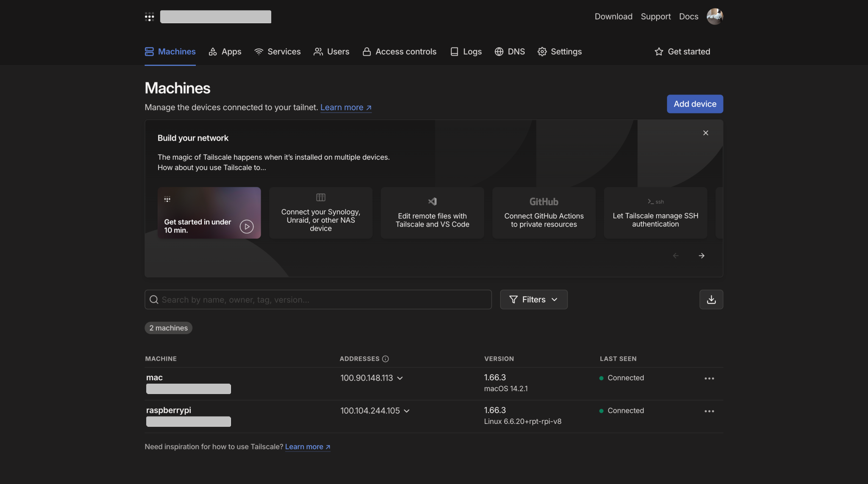Screen dimensions: 868x484
Task: Switch to the DNS tab
Action: coord(510,52)
